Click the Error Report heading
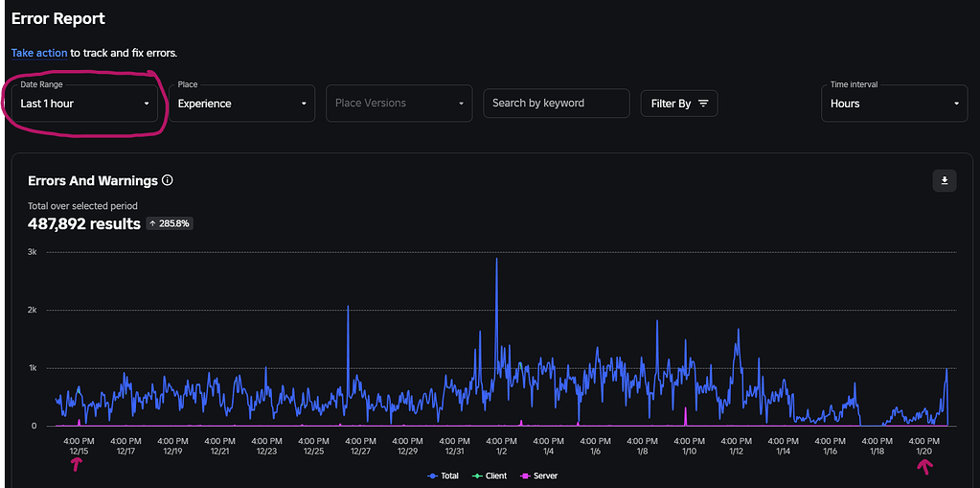980x488 pixels. (x=58, y=19)
